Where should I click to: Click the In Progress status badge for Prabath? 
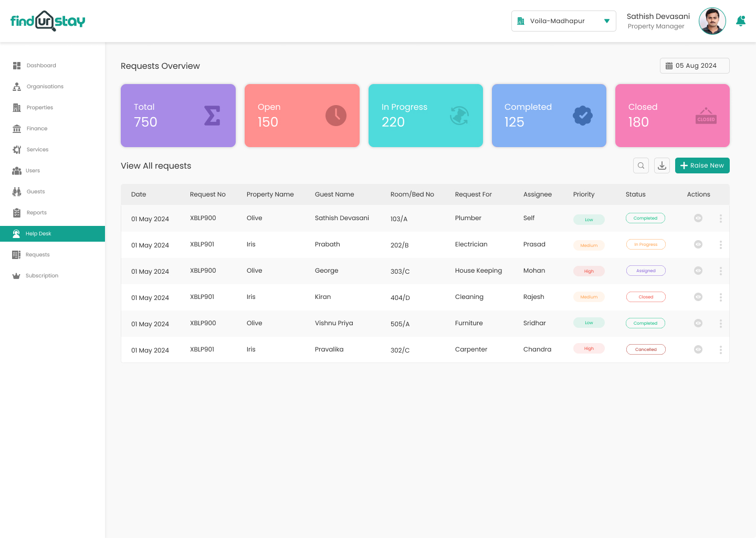(x=646, y=244)
